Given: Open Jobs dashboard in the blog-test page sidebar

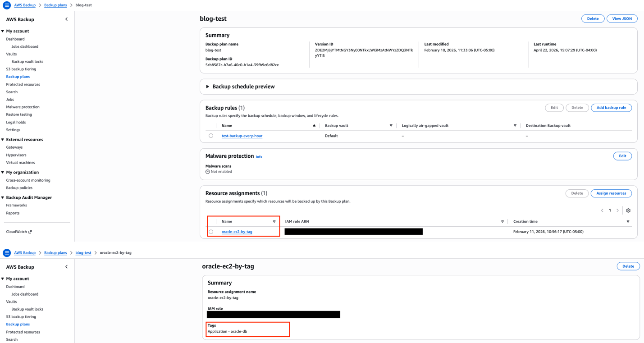Looking at the screenshot, I should 25,46.
